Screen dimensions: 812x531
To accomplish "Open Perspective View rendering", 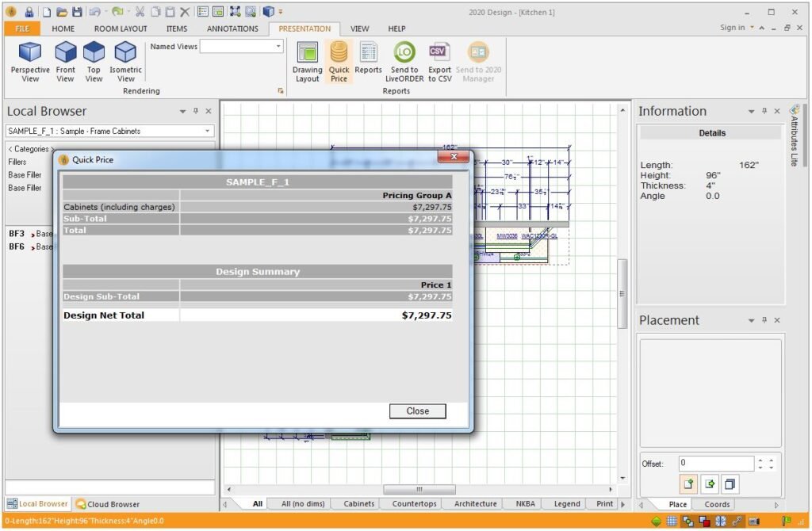I will 30,62.
